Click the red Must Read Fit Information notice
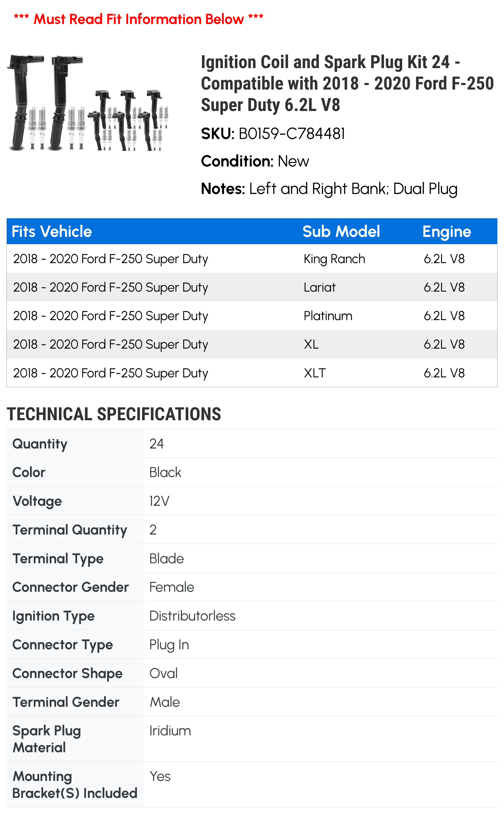This screenshot has width=504, height=814. (139, 19)
